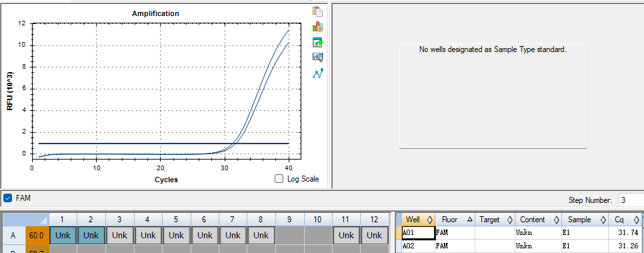Uncheck the FAM fluorophore checkbox
The image size is (644, 253).
[x=7, y=198]
